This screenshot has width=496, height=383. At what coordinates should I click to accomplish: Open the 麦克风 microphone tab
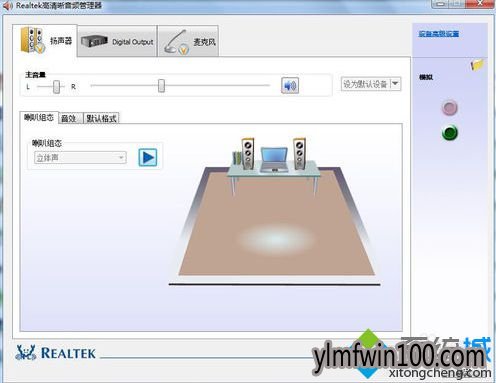188,42
